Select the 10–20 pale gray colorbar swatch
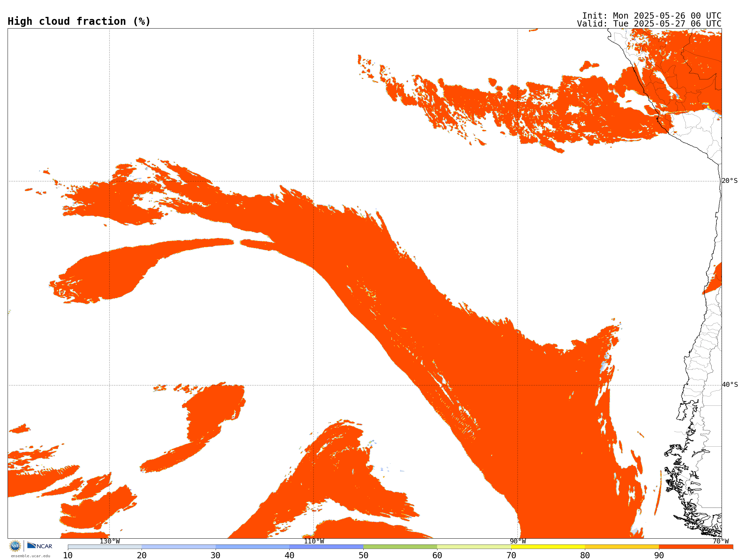The width and height of the screenshot is (744, 560). pos(105,547)
